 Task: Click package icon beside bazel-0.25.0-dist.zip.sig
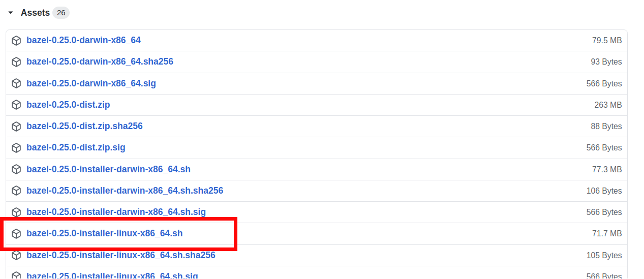click(x=16, y=147)
